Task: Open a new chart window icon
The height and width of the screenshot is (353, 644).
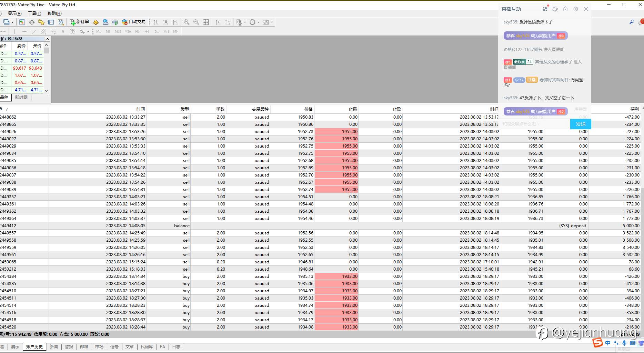Action: [6, 22]
